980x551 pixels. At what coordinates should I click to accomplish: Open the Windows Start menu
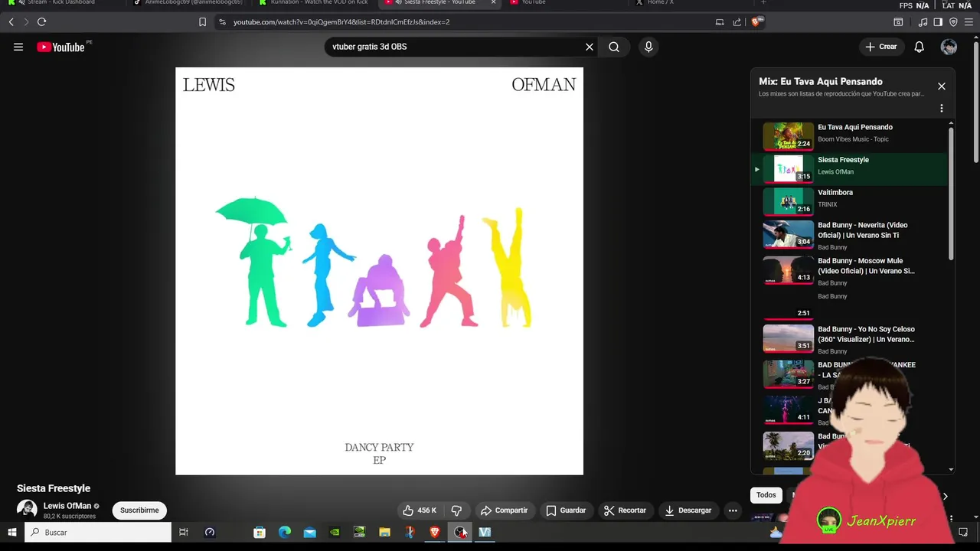tap(11, 532)
